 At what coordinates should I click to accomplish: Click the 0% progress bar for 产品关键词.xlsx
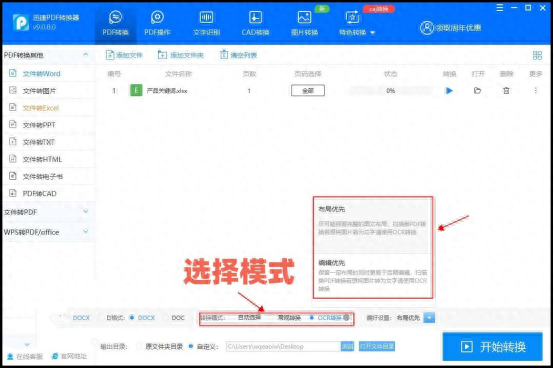click(x=390, y=91)
